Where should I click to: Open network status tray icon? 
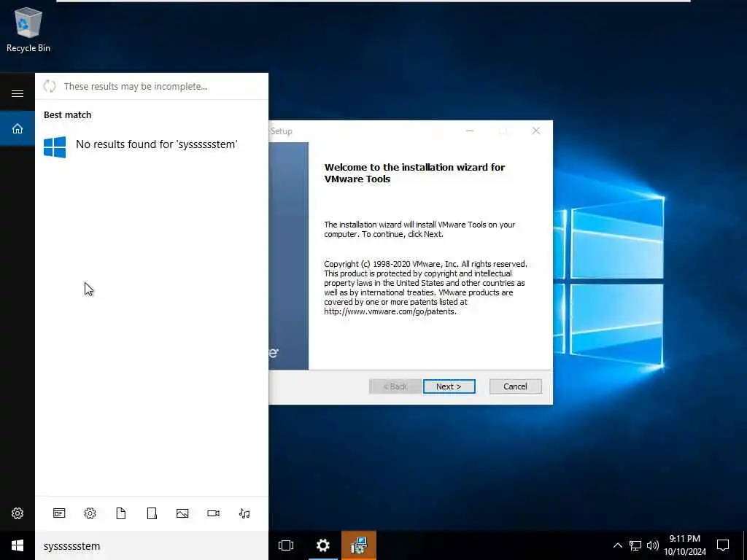(635, 545)
